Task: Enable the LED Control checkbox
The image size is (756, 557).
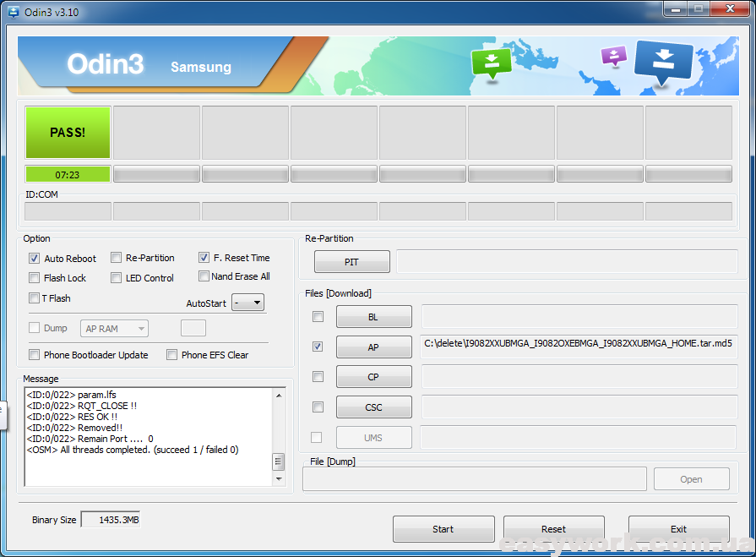Action: click(x=116, y=278)
